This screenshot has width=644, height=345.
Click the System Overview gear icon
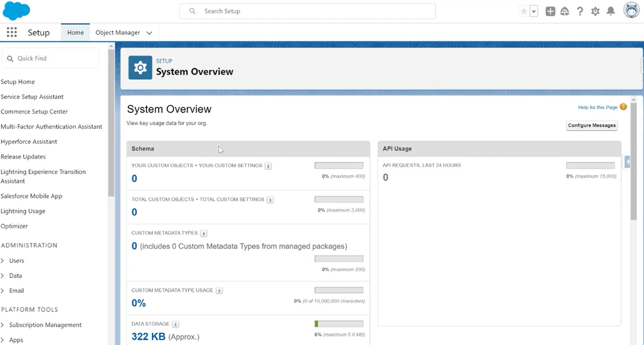pyautogui.click(x=140, y=68)
